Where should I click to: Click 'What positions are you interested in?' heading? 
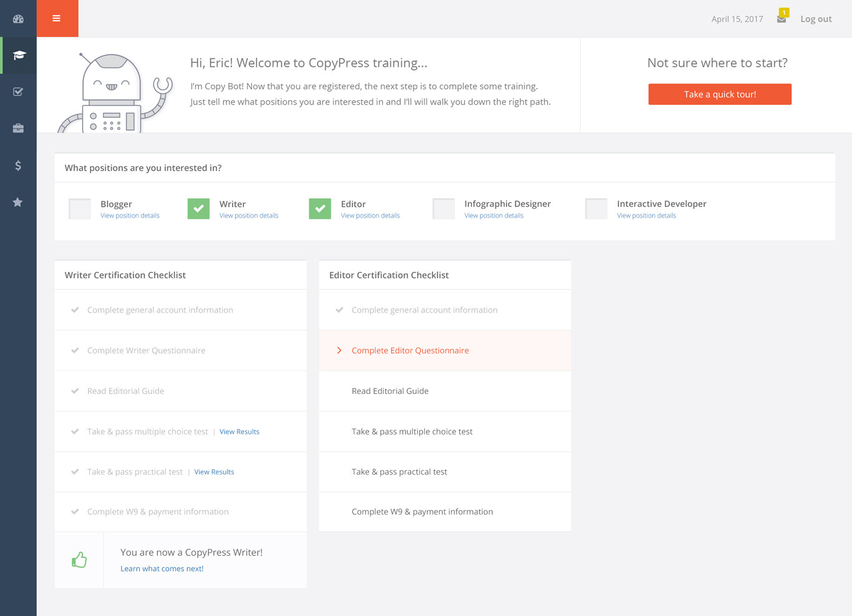[x=143, y=168]
